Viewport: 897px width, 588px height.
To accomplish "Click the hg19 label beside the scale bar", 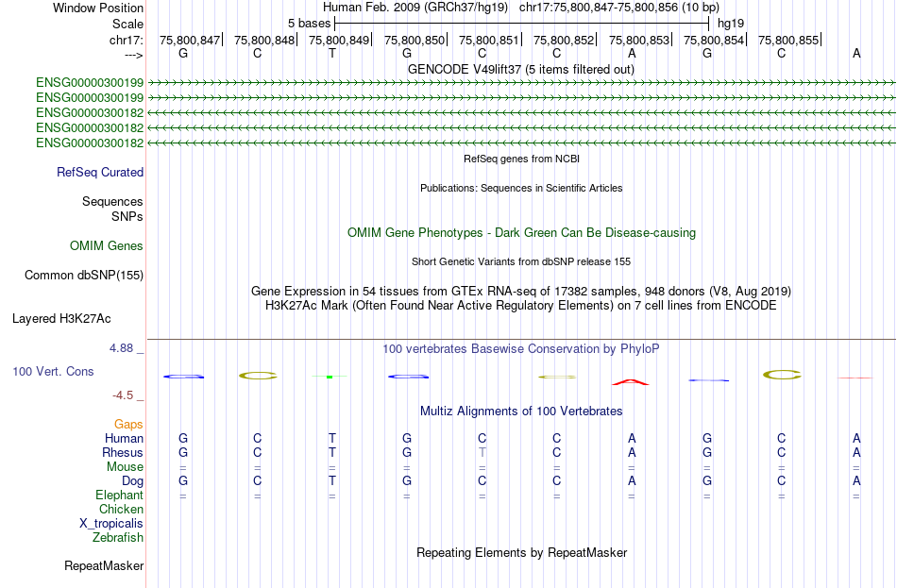I will [731, 24].
